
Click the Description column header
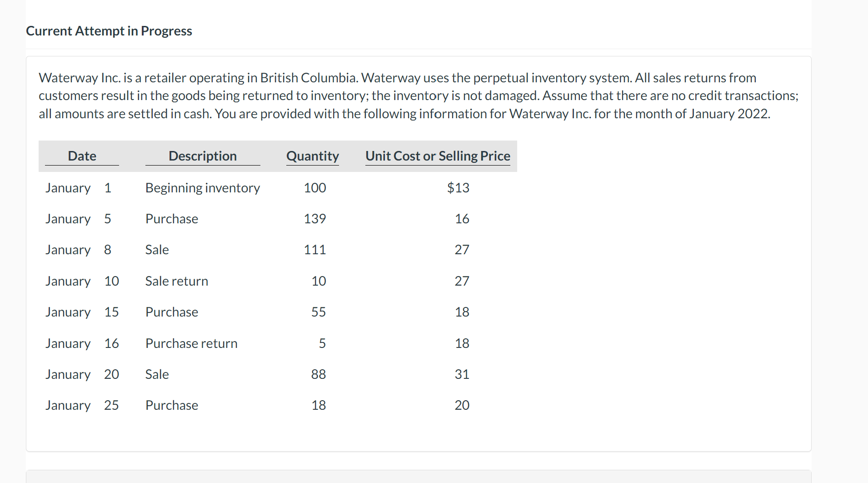pos(202,156)
